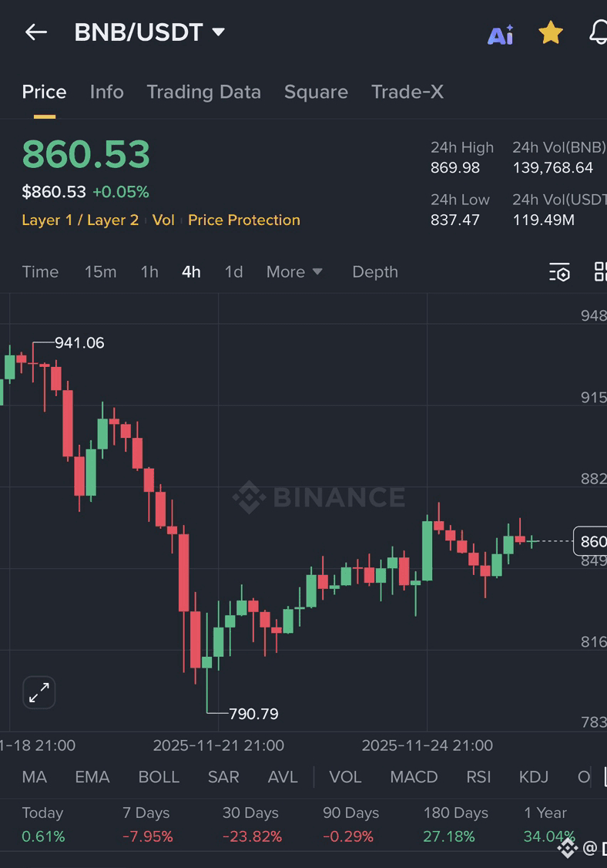Toggle the MACD sub-indicator
Viewport: 607px width, 868px height.
(x=414, y=777)
